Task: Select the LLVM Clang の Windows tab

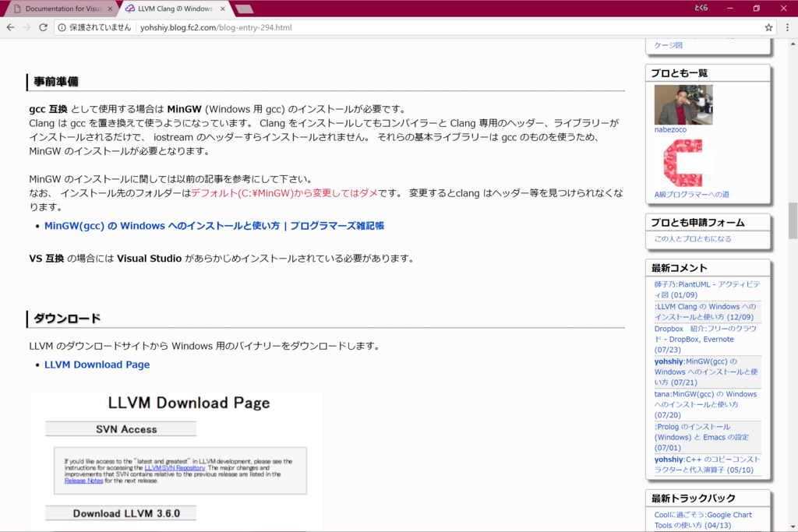Action: click(175, 9)
